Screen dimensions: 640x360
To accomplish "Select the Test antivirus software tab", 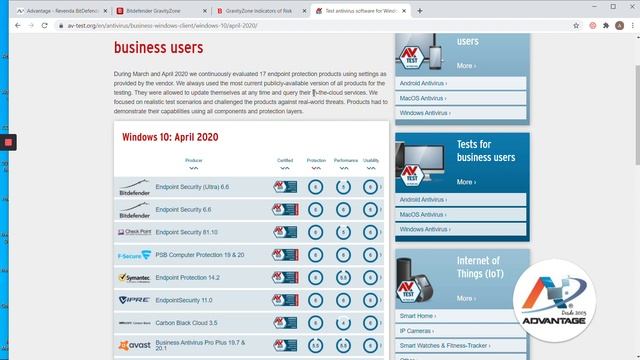I will (x=360, y=11).
